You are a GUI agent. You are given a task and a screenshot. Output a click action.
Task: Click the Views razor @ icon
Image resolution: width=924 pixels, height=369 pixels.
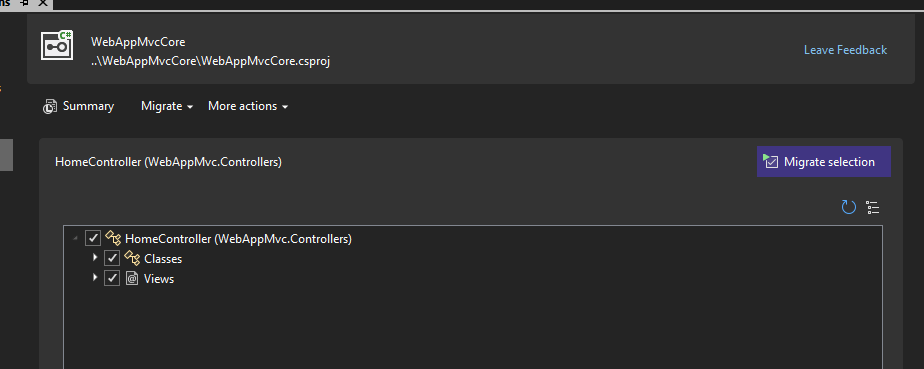(x=132, y=278)
